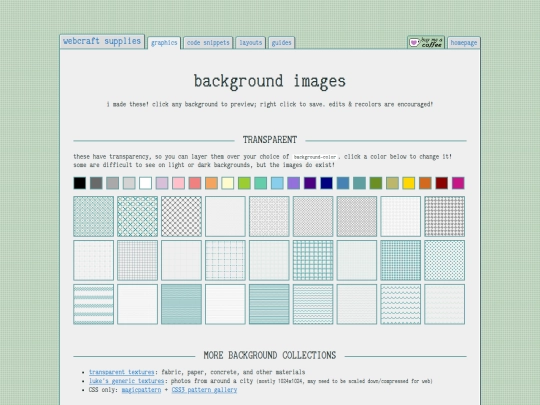Apply the pale yellow color swatch

(228, 183)
